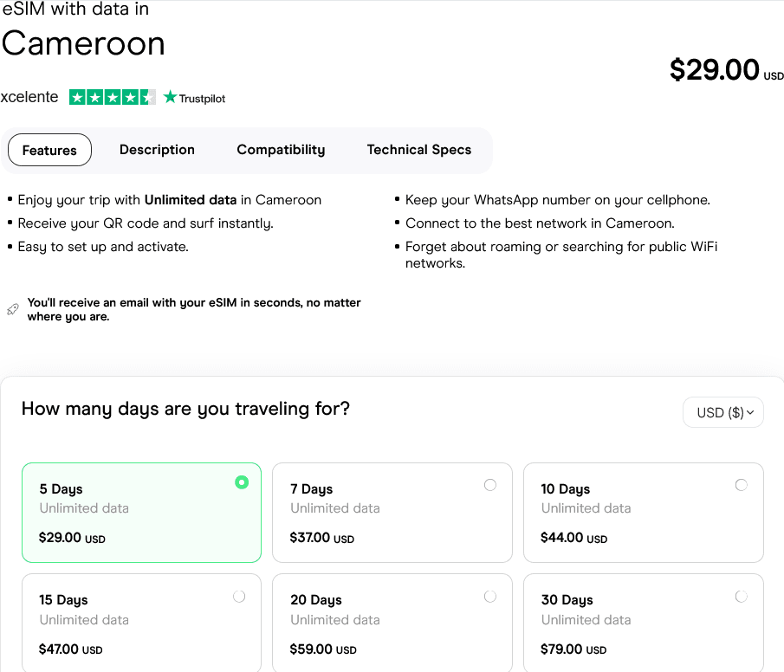Click the $47.00 USD plan card

click(x=141, y=622)
